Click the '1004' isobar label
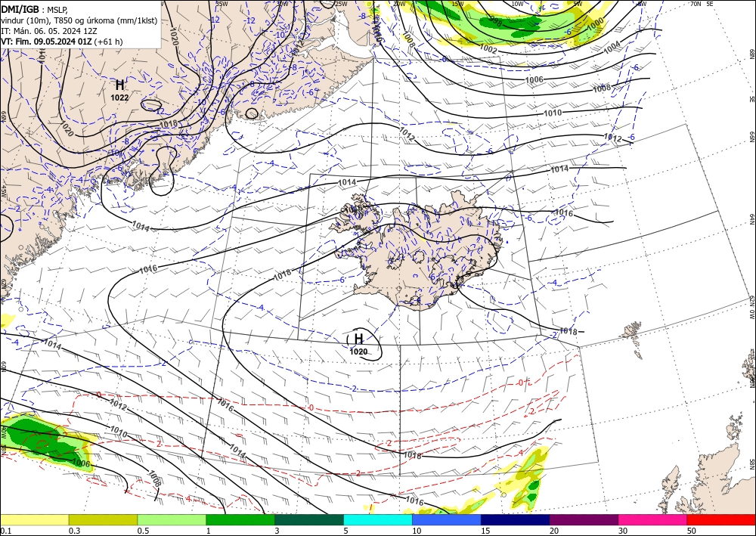756x536 pixels. click(612, 47)
